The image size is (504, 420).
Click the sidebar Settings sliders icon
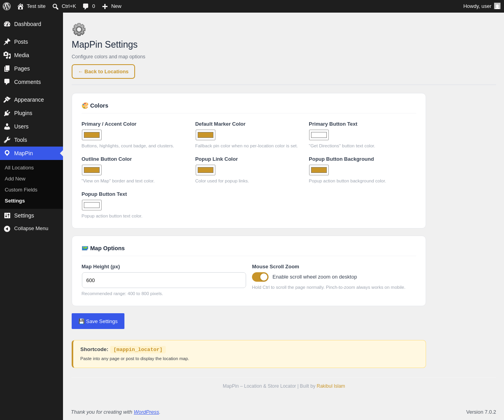[x=7, y=216]
